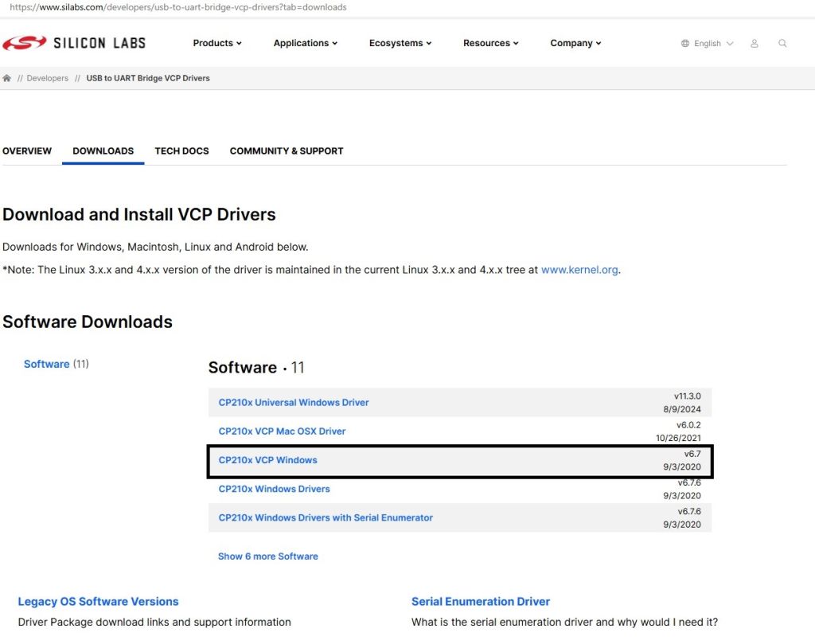Click the date 10/26/2021
Image resolution: width=815 pixels, height=644 pixels.
pyautogui.click(x=678, y=438)
